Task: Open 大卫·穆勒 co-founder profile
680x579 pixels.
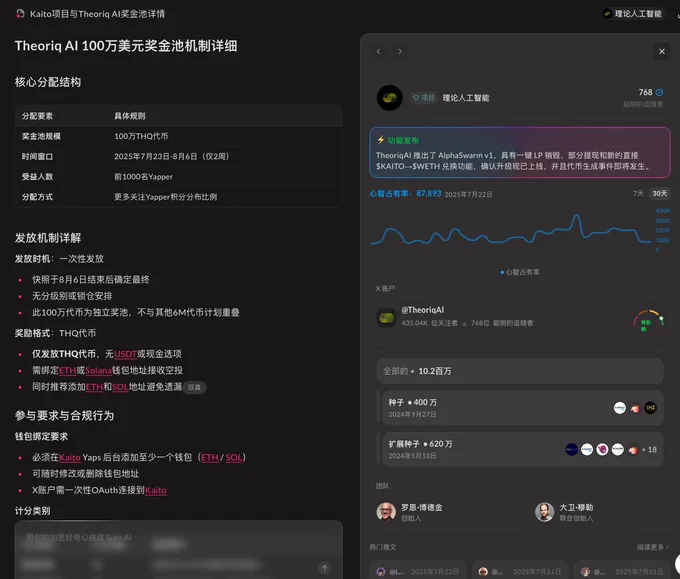Action: coord(601,512)
